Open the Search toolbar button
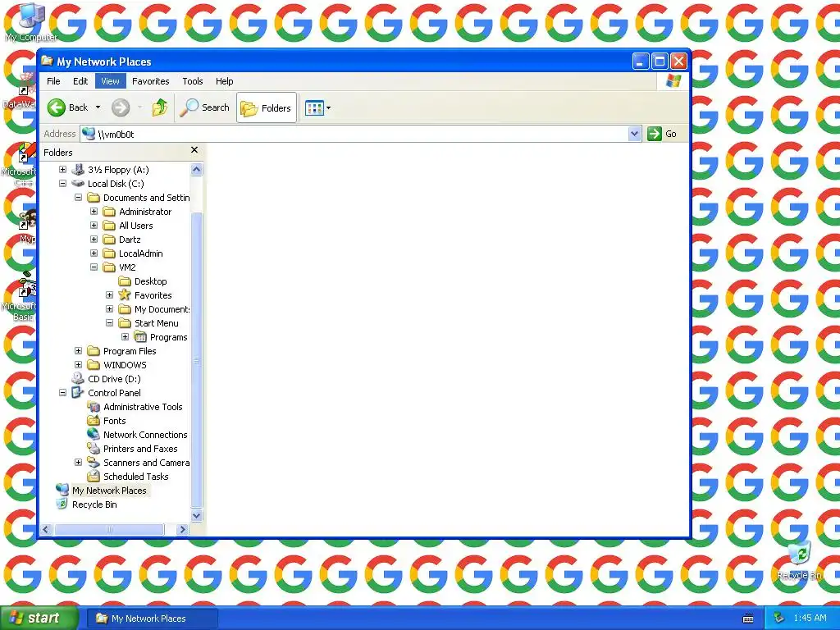Viewport: 840px width, 630px height. point(204,107)
